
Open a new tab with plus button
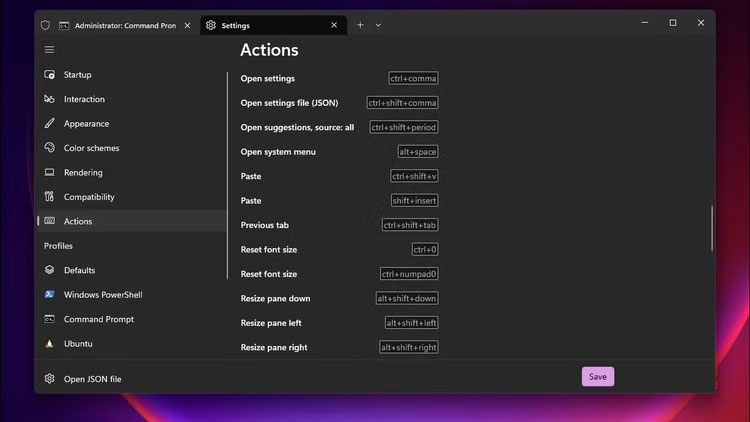360,25
